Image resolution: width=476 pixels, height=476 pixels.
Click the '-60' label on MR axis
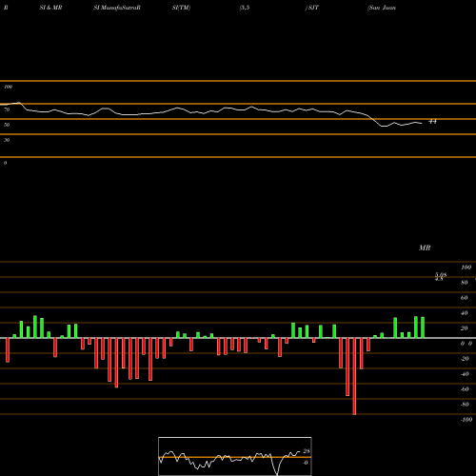(x=465, y=389)
